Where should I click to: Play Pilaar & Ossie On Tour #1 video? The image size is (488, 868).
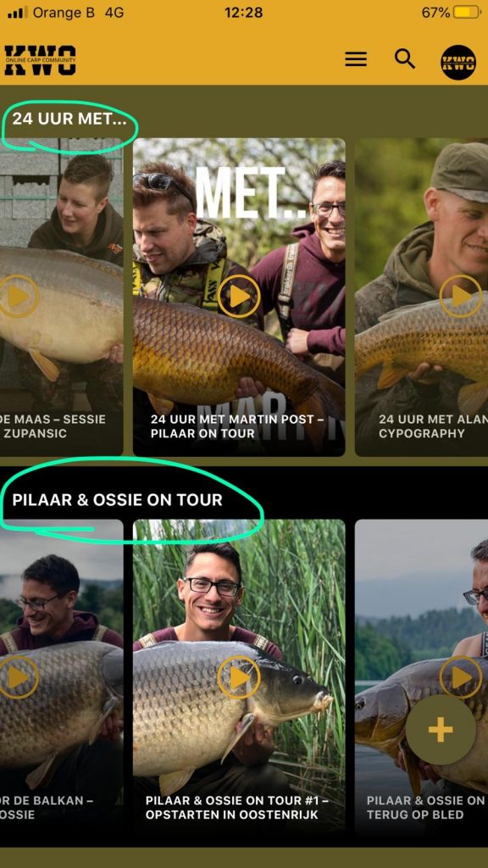(x=239, y=677)
